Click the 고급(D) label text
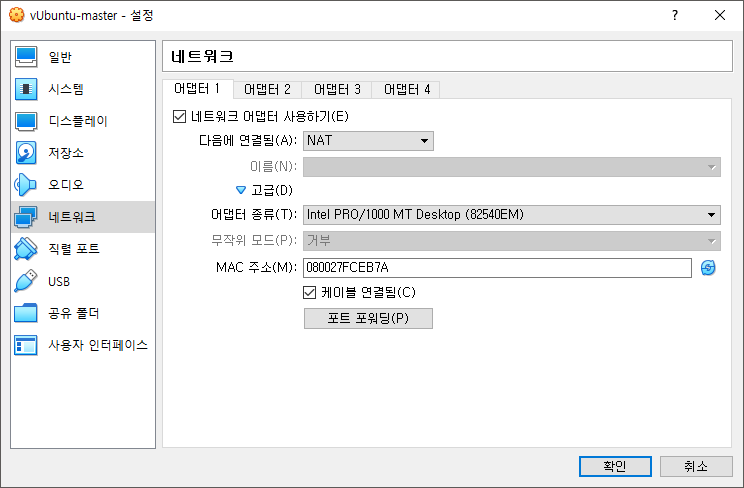The height and width of the screenshot is (488, 744). pyautogui.click(x=272, y=190)
